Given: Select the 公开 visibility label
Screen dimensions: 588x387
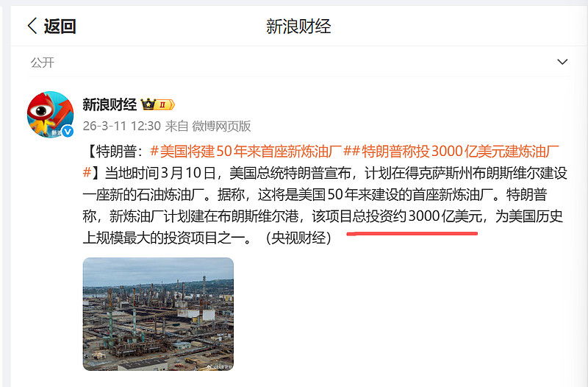Looking at the screenshot, I should click(43, 63).
